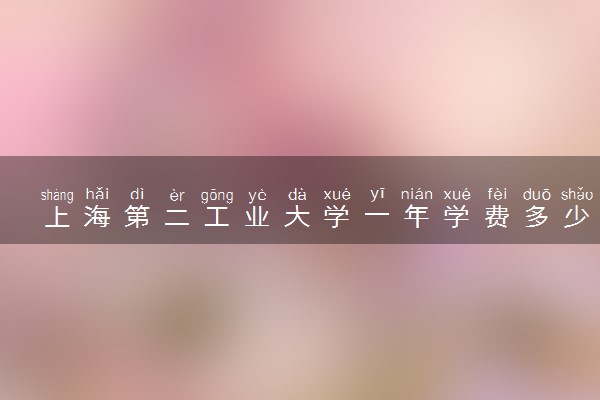Click the pinyin text gōng
Image resolution: width=600 pixels, height=400 pixels.
[x=217, y=195]
